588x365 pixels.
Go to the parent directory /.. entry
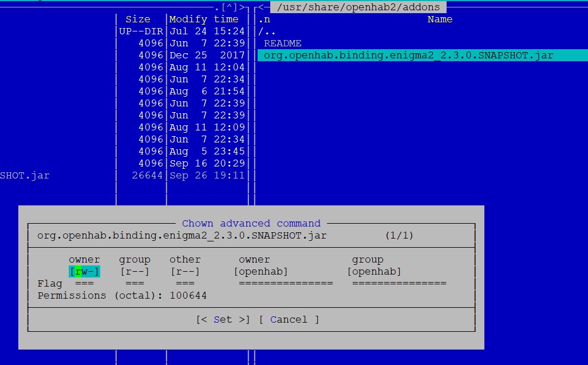tap(267, 31)
